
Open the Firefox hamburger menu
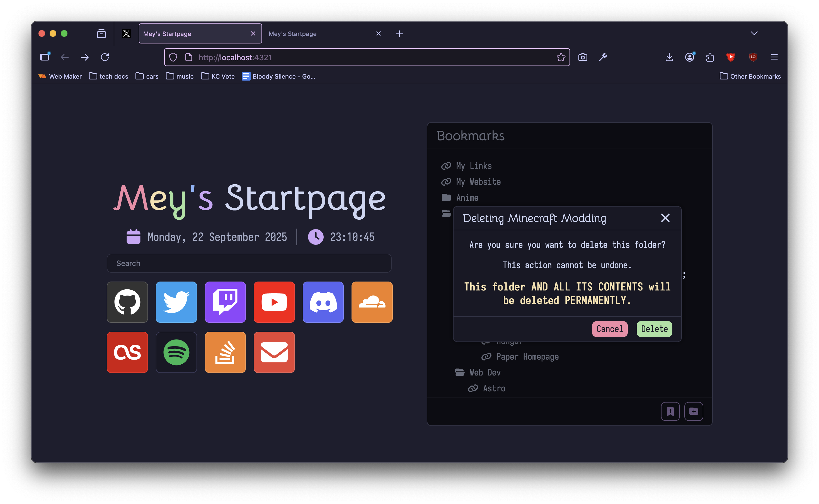774,57
